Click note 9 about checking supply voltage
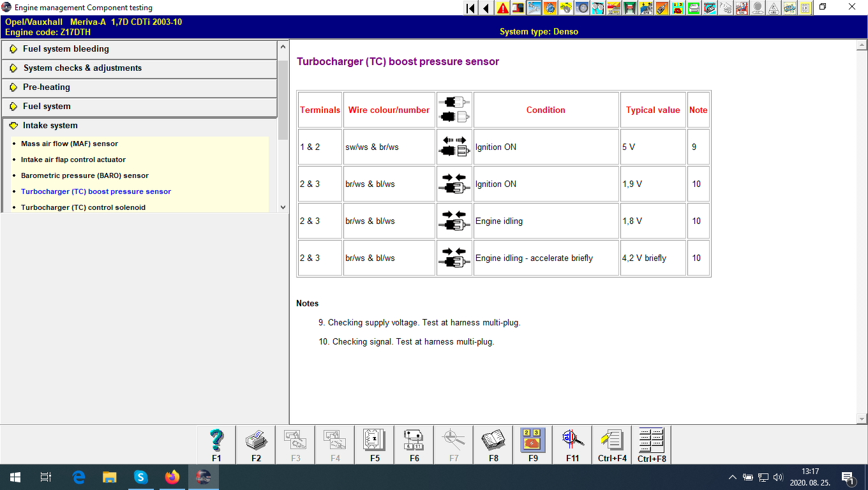Screen dimensions: 868x490 pyautogui.click(x=419, y=323)
